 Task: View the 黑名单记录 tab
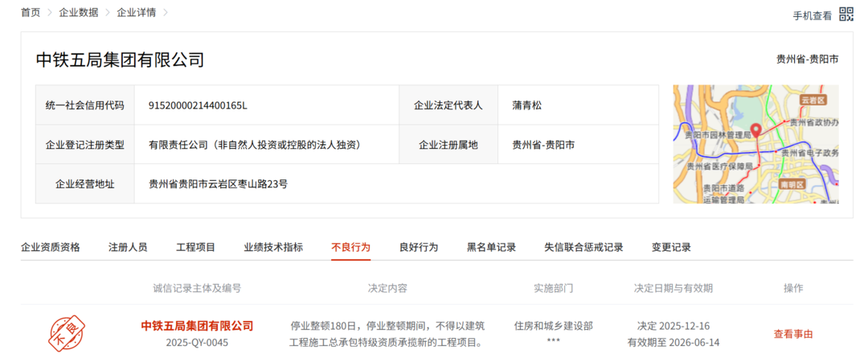491,247
